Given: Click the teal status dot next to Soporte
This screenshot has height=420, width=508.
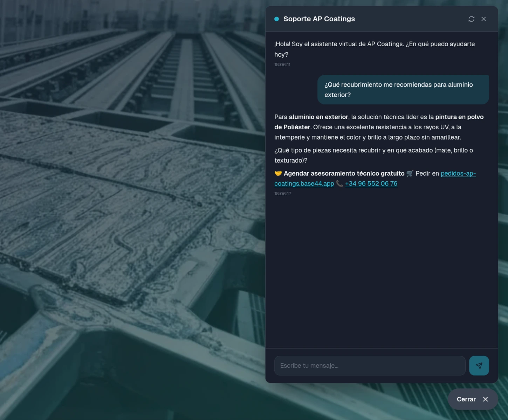Looking at the screenshot, I should [276, 19].
